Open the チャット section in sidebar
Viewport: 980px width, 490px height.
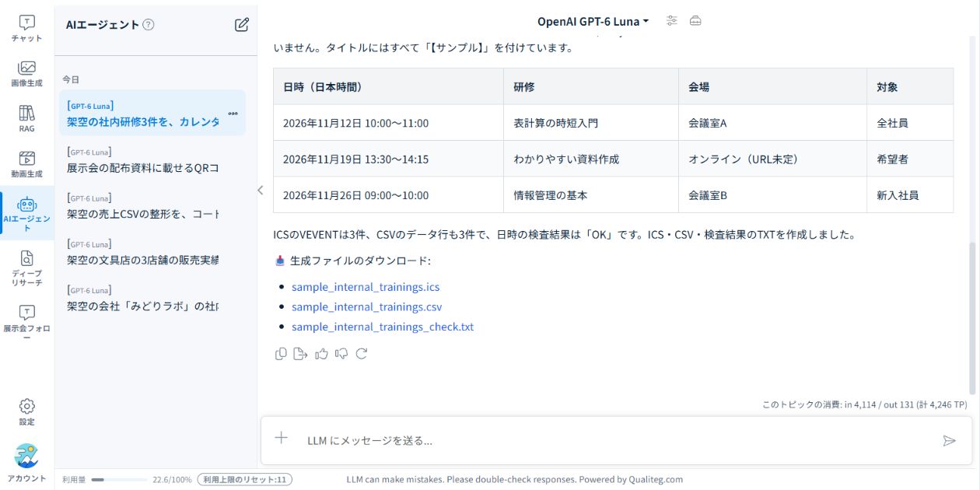26,29
